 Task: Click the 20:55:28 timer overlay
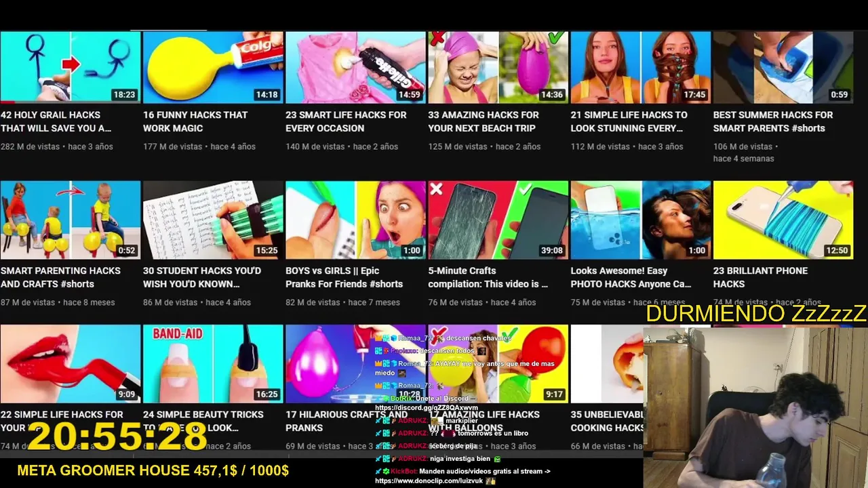coord(117,436)
